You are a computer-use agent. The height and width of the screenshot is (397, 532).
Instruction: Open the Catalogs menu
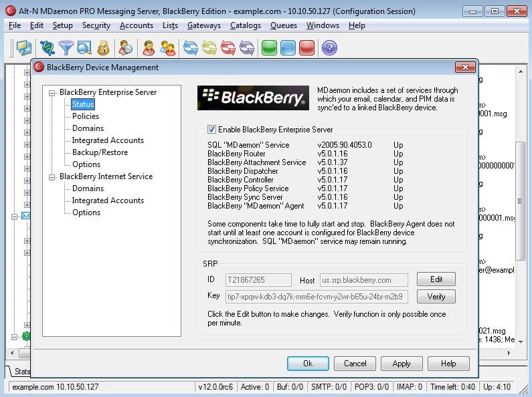[246, 25]
